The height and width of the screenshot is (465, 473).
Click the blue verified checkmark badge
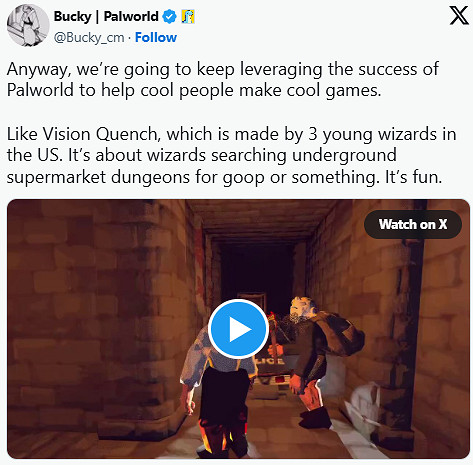pos(169,16)
